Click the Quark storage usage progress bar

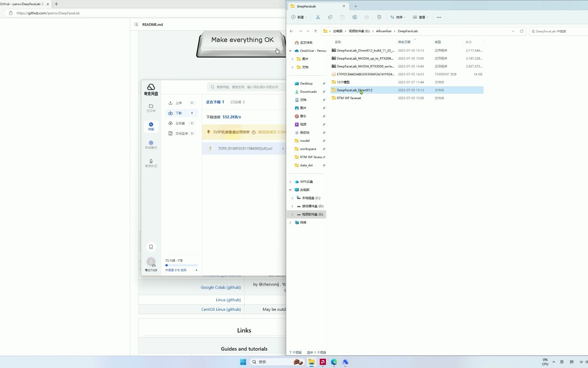tap(181, 265)
